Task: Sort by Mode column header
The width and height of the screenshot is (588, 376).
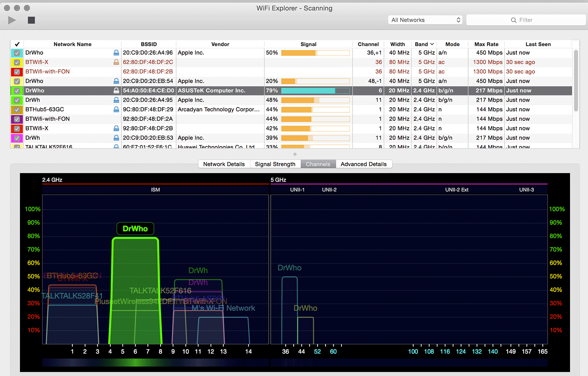Action: (452, 44)
